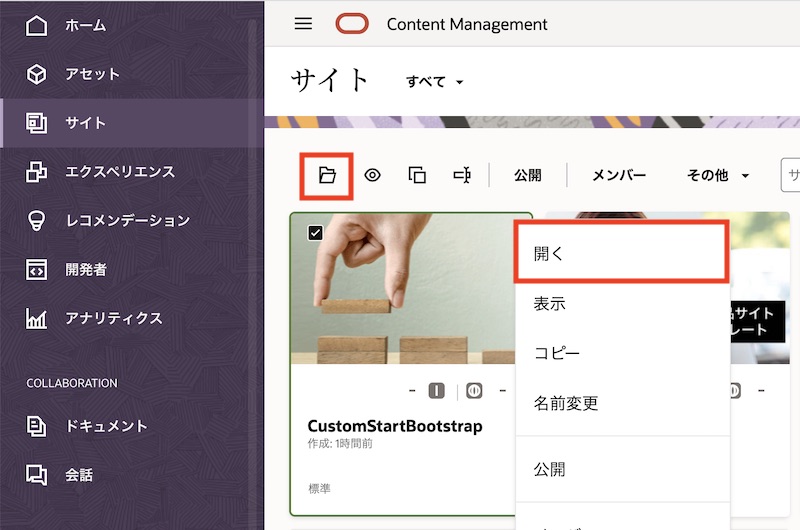Screen dimensions: 800x530
Task: Select コピー from the context menu
Action: 557,354
